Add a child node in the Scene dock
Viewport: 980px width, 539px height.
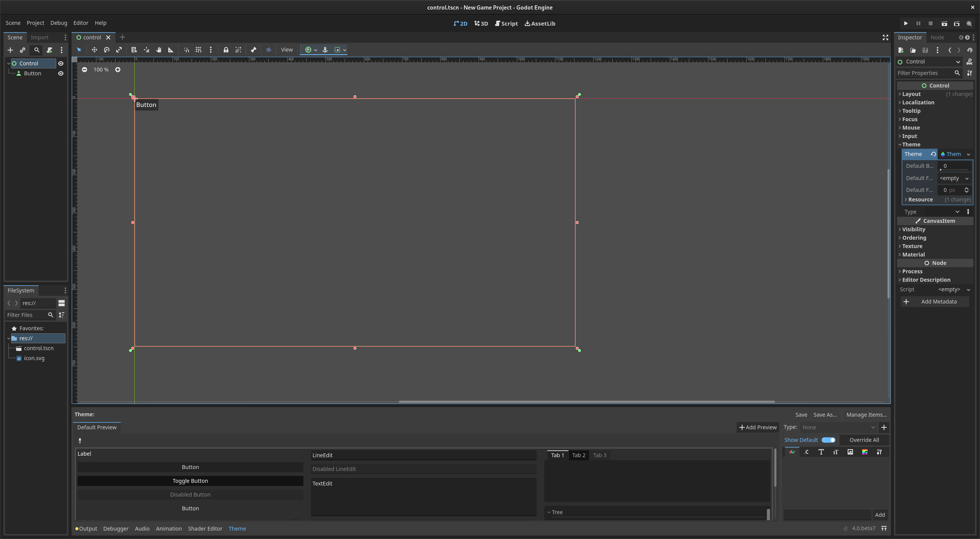10,50
